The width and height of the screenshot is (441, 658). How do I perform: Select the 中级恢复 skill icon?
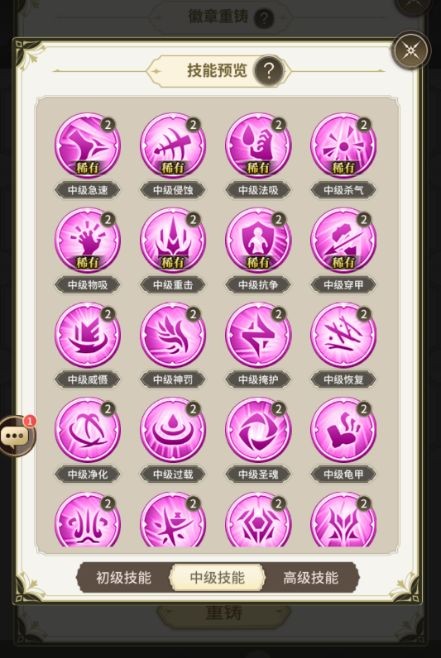click(x=343, y=336)
